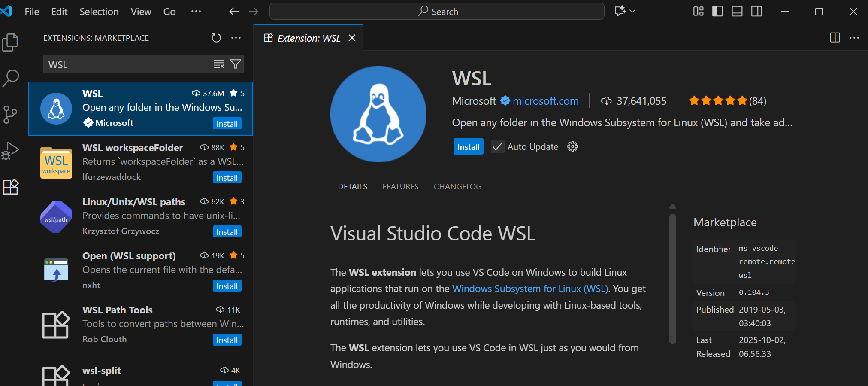
Task: Click the Microsoft publisher name
Action: tap(474, 101)
